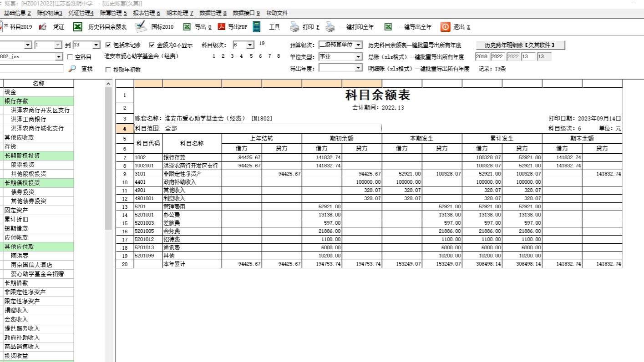Open the 期末处理 menu
The height and width of the screenshot is (362, 644).
coord(180,13)
